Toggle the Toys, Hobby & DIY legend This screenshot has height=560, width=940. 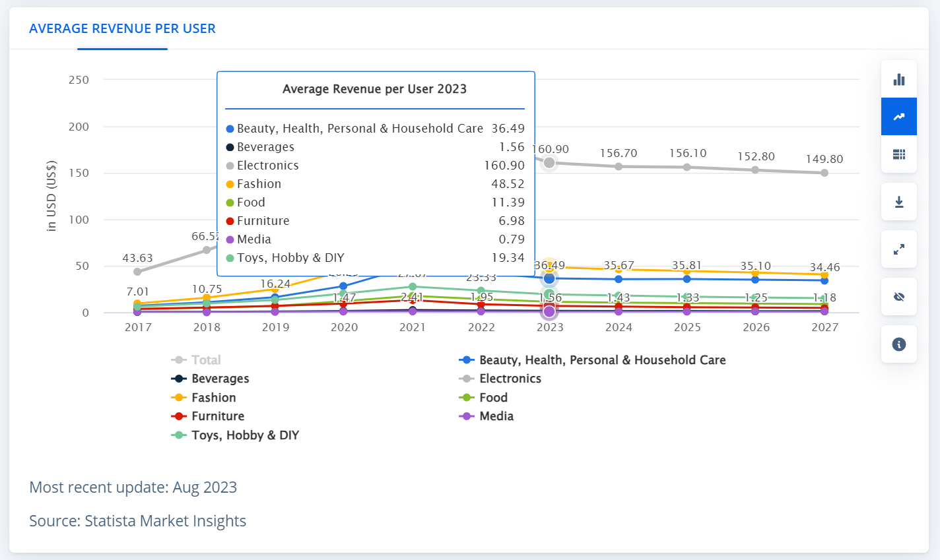pyautogui.click(x=235, y=435)
